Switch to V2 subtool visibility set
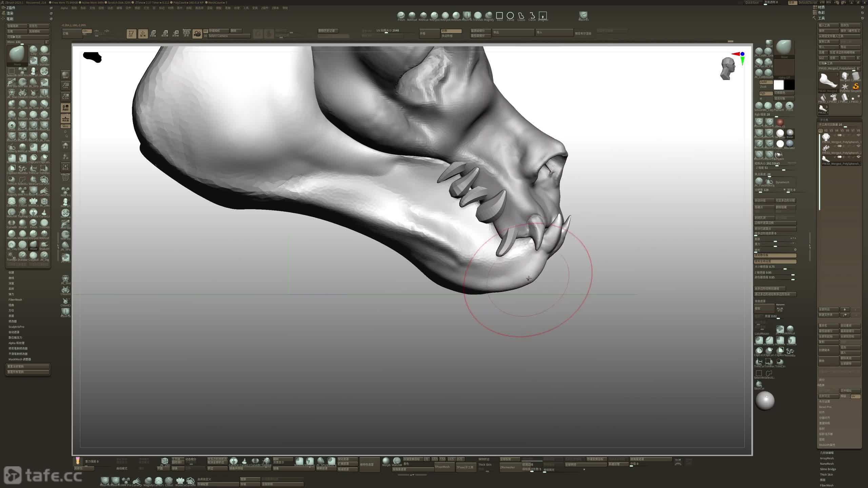868x488 pixels. [x=826, y=130]
